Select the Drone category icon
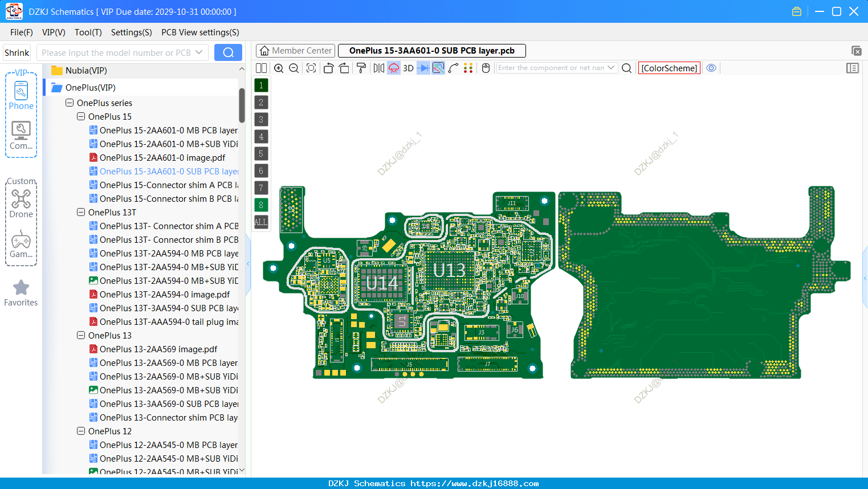The image size is (868, 489). pyautogui.click(x=21, y=203)
